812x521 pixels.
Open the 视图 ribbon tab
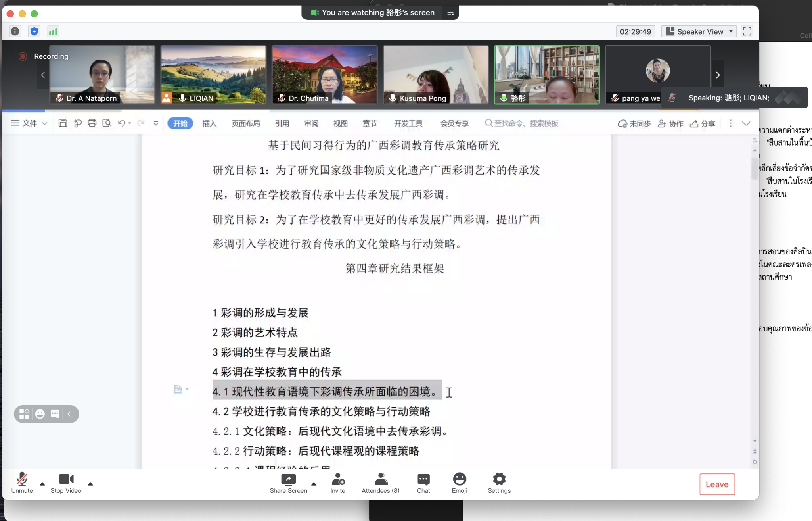340,123
